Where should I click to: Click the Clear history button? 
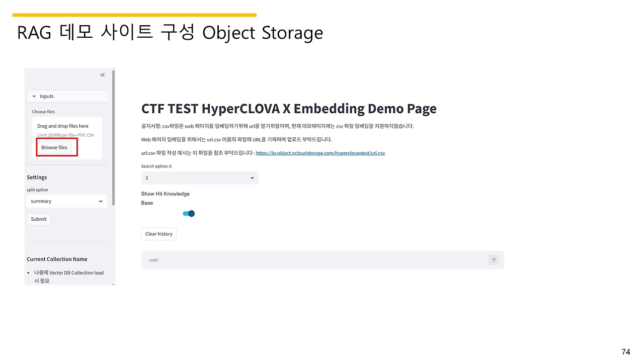(x=158, y=234)
